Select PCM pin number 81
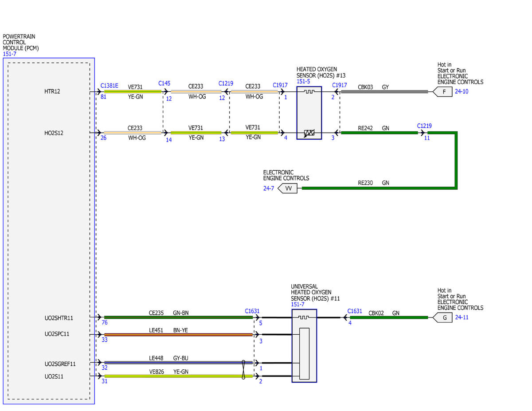 pos(103,96)
